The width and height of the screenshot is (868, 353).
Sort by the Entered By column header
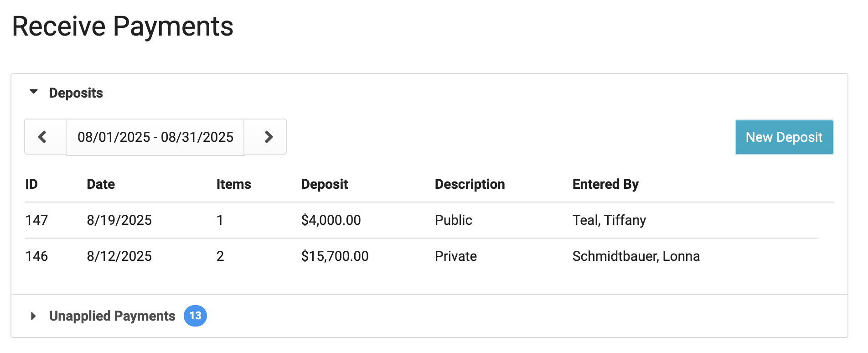click(605, 184)
